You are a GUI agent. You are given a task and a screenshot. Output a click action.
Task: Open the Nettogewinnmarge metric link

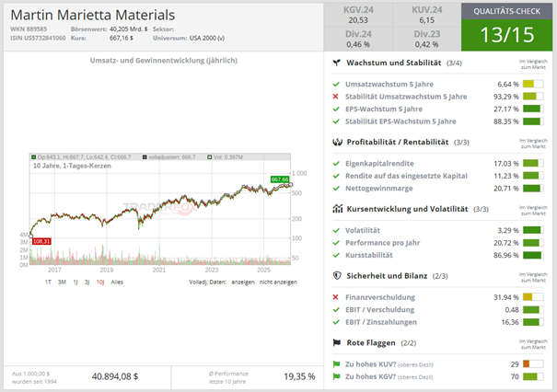point(383,187)
